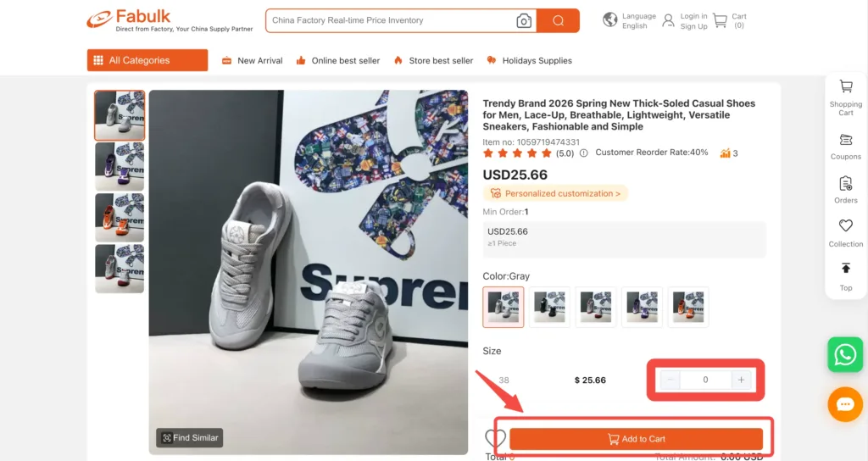Open the Language English selector
868x461 pixels.
(630, 20)
